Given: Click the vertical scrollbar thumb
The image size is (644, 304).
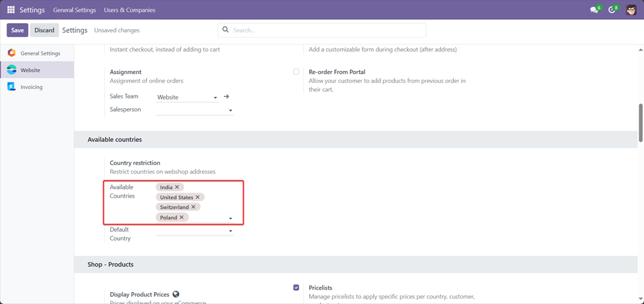Looking at the screenshot, I should [640, 122].
